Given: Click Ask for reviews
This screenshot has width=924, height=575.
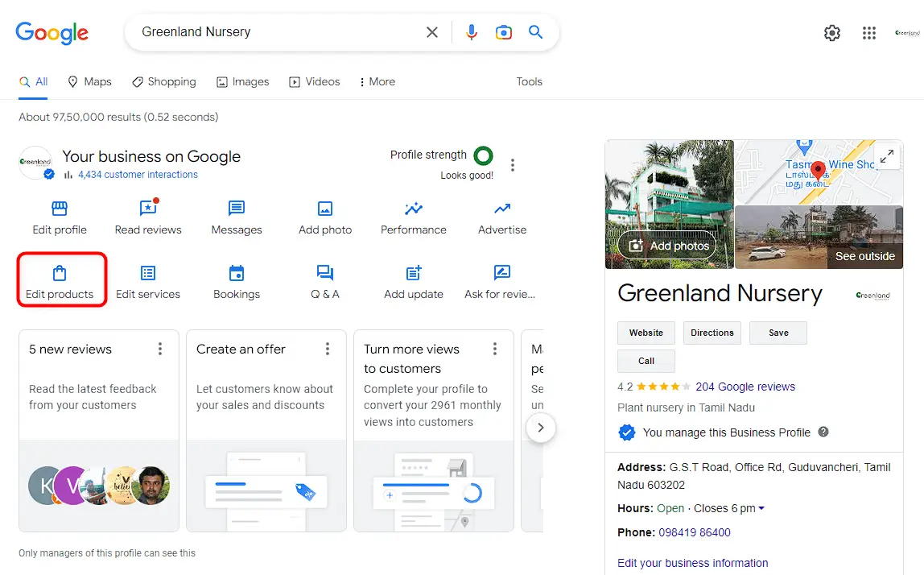Looking at the screenshot, I should point(500,282).
